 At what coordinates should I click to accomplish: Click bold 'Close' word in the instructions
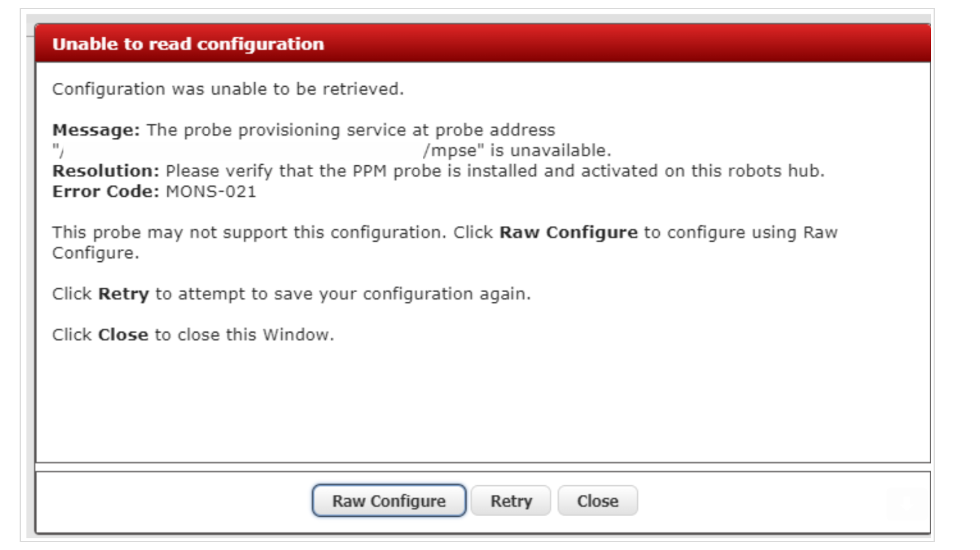coord(123,335)
